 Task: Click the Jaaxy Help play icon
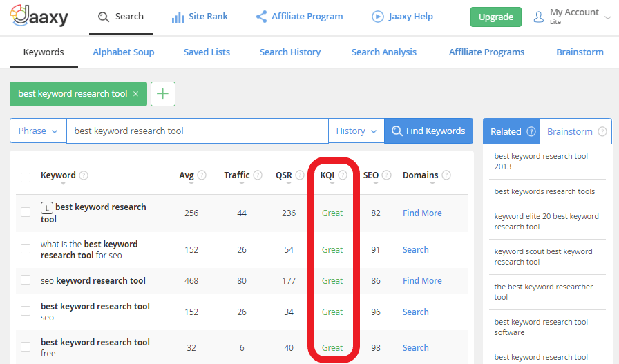coord(378,17)
